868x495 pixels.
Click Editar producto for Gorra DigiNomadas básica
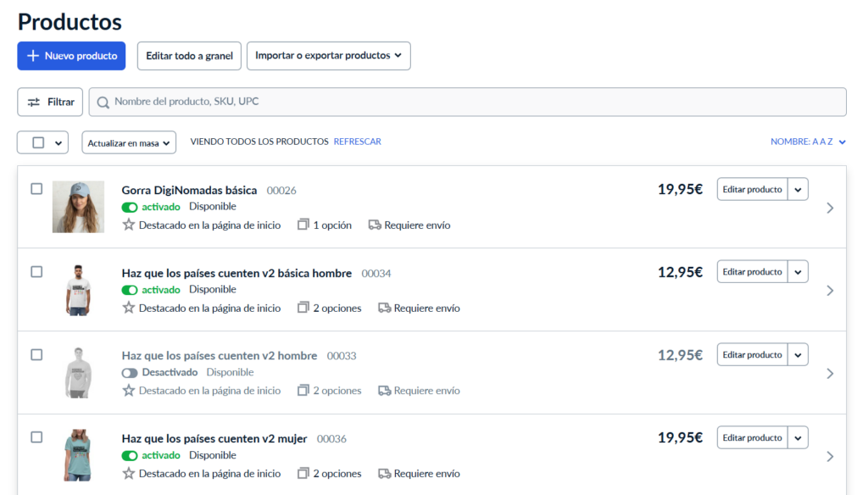753,189
